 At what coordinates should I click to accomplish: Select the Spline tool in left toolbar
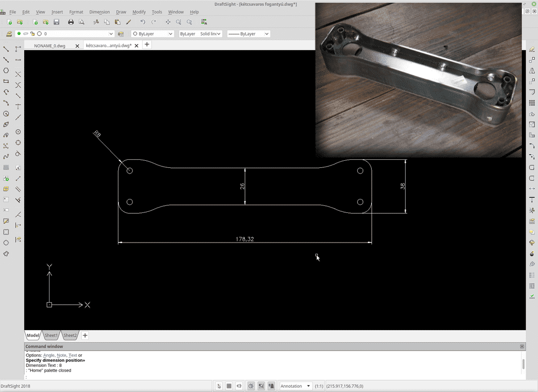pyautogui.click(x=6, y=156)
